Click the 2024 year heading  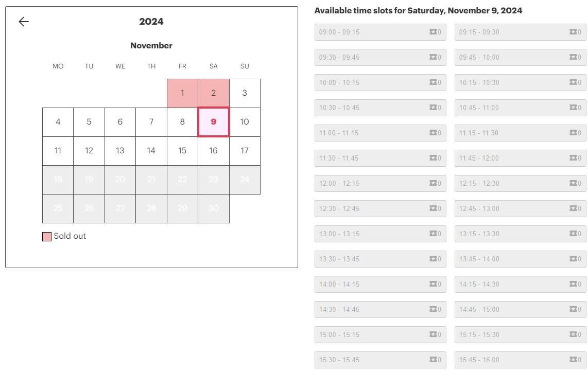(x=151, y=22)
